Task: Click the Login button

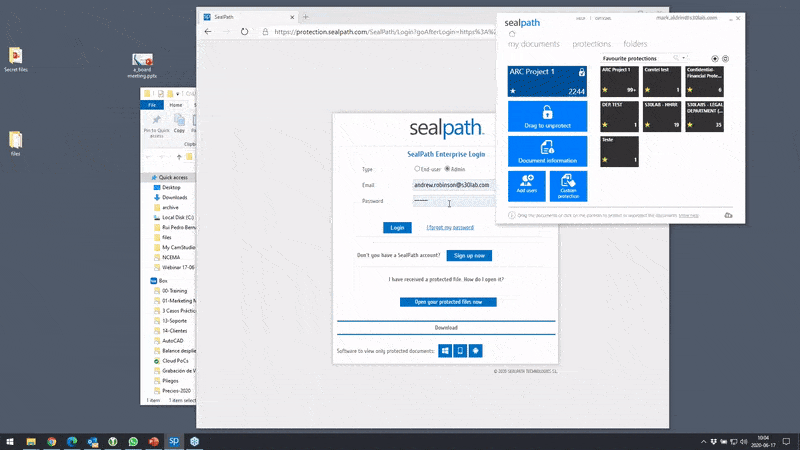Action: point(397,228)
